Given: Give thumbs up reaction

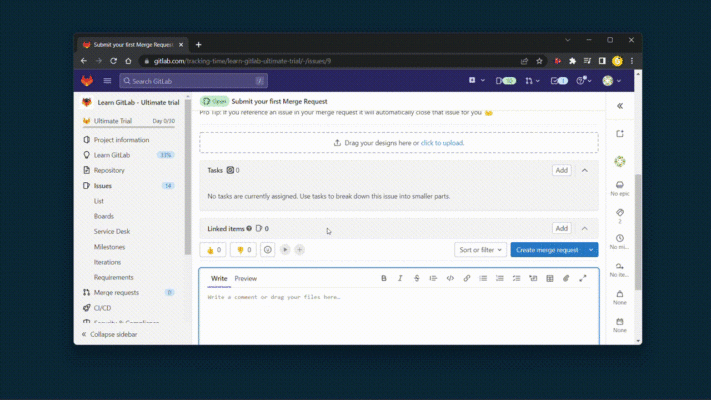Looking at the screenshot, I should (213, 250).
